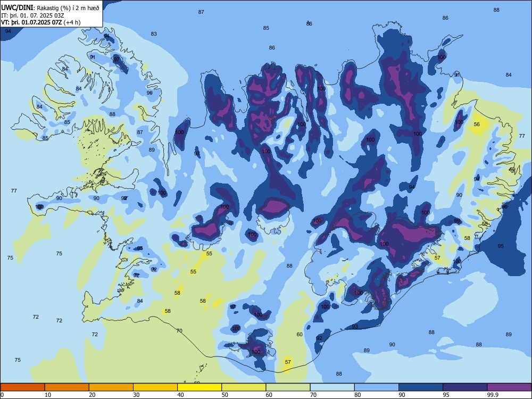Viewport: 532px width, 399px height.
Task: Click the light green 60–70 legend swatch
Action: point(288,387)
